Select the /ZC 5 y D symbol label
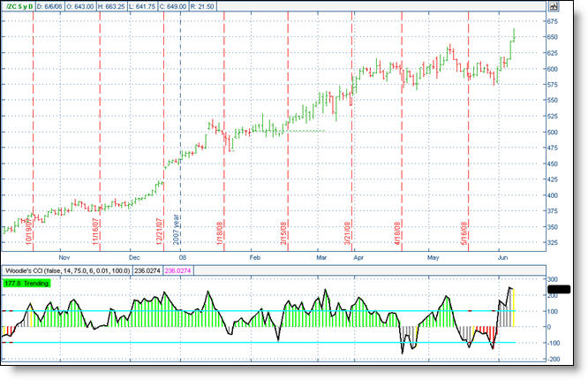The width and height of the screenshot is (588, 380). [19, 7]
